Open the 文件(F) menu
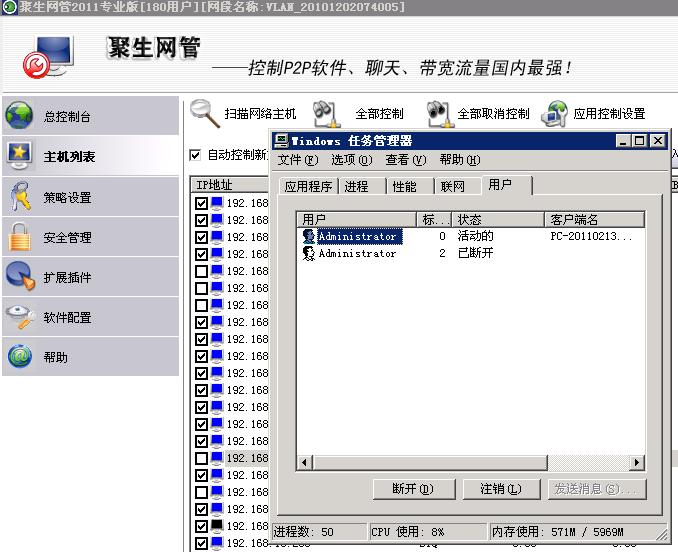Screen dimensions: 678x552 tap(297, 160)
